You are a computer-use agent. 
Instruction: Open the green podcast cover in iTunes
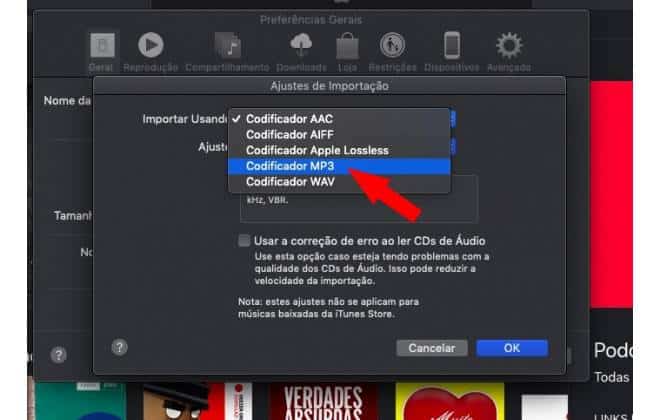pos(80,401)
